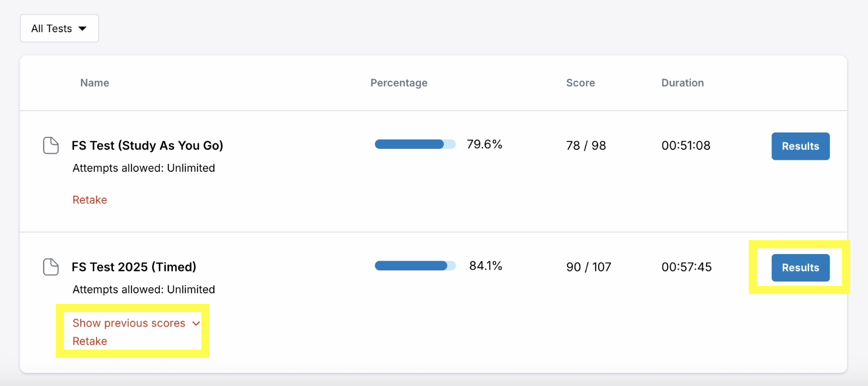Retake FS Test 2025 (Timed)
Viewport: 868px width, 386px height.
(90, 341)
